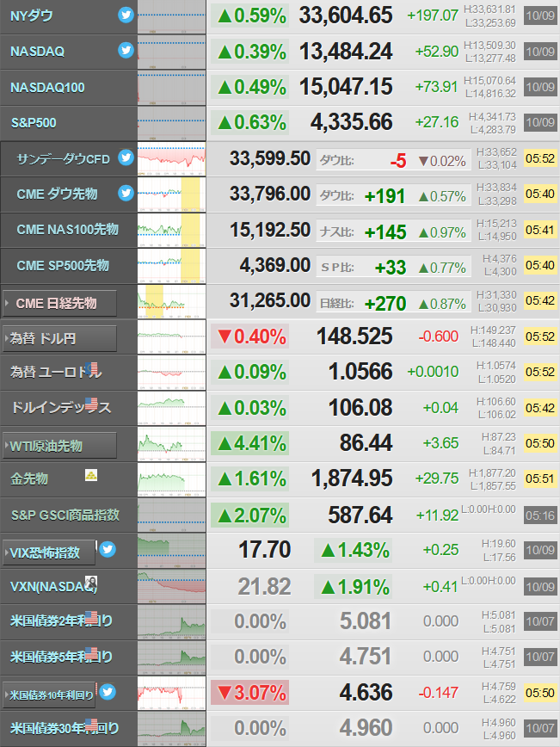Open the S&P GSCI商品指数 label
560x747 pixels.
point(65,515)
